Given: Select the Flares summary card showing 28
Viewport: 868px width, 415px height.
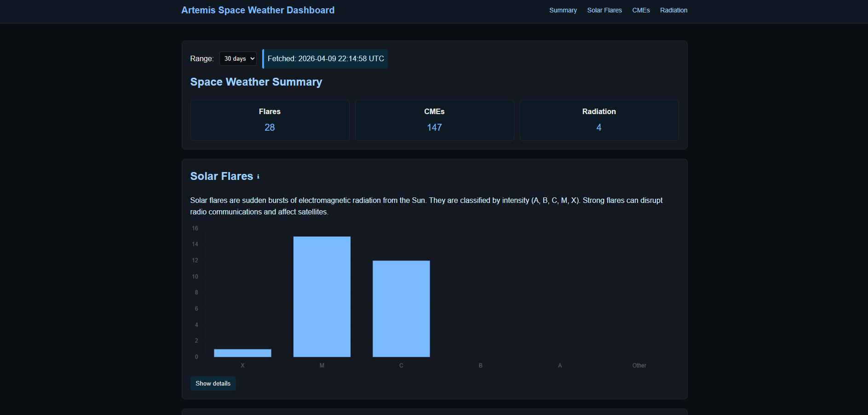Looking at the screenshot, I should click(270, 120).
